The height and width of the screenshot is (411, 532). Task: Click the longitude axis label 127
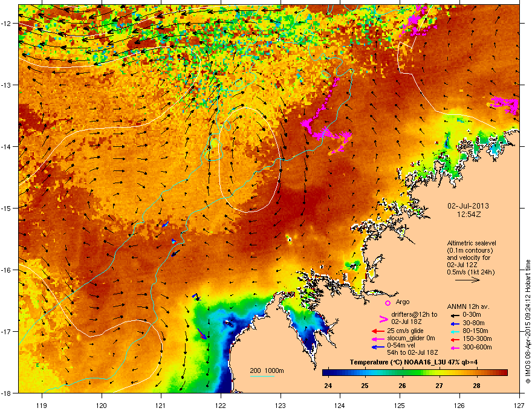click(x=519, y=405)
